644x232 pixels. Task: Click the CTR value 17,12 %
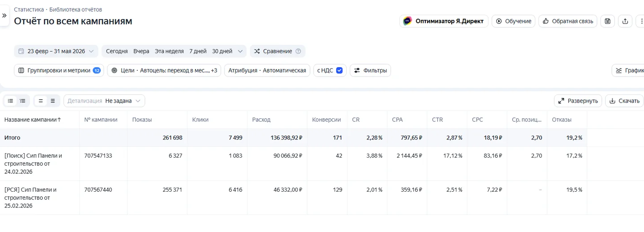[x=452, y=155]
